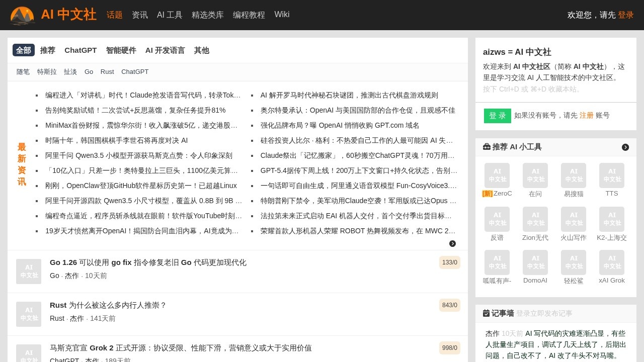Select the DomoAI tool icon
This screenshot has height=362, width=644.
535,262
